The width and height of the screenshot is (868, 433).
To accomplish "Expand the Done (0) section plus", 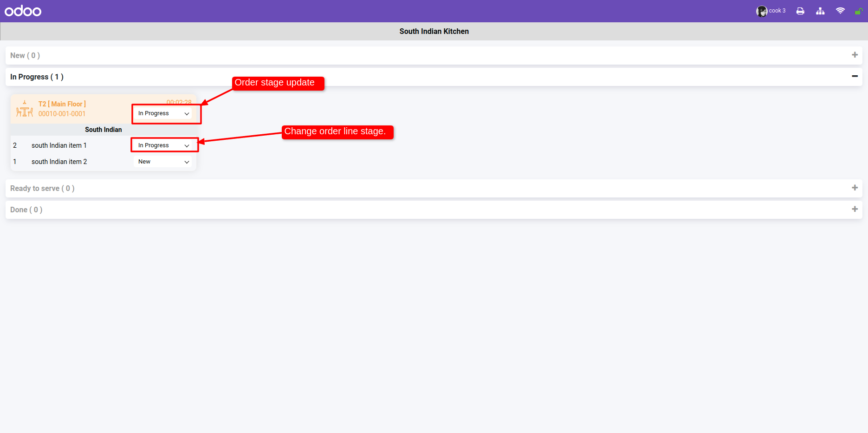I will [855, 209].
